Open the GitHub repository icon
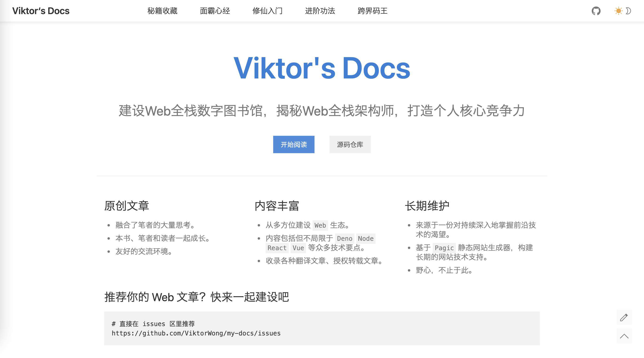Image resolution: width=644 pixels, height=358 pixels. (596, 11)
